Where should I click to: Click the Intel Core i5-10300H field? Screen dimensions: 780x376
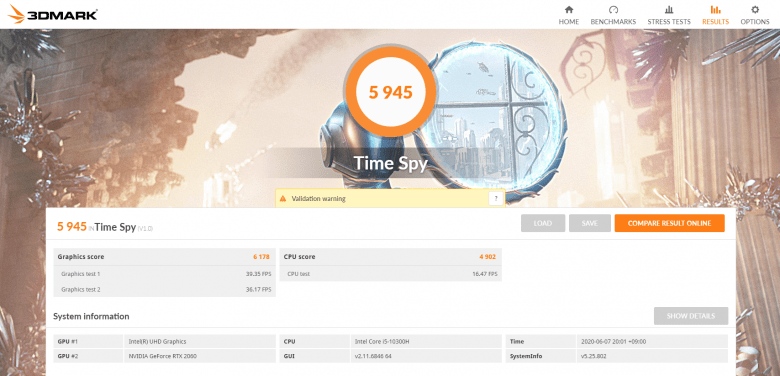426,342
